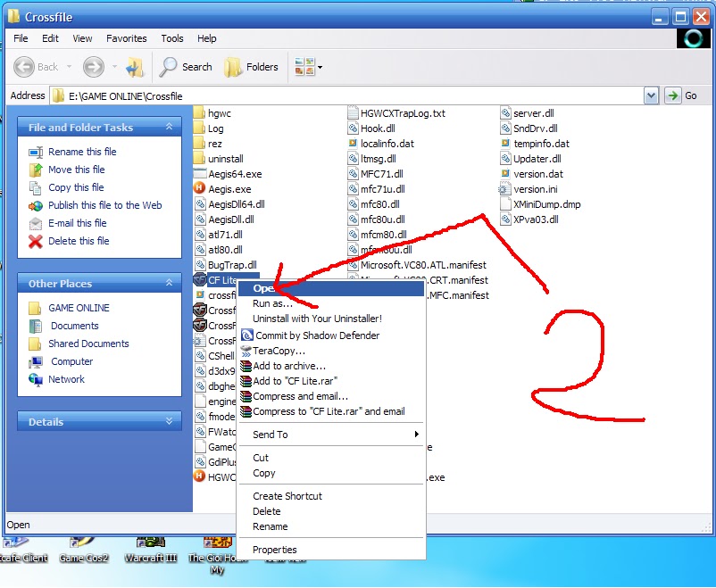Select Warcraft III desktop shortcut
716x588 pixels.
coord(151,551)
